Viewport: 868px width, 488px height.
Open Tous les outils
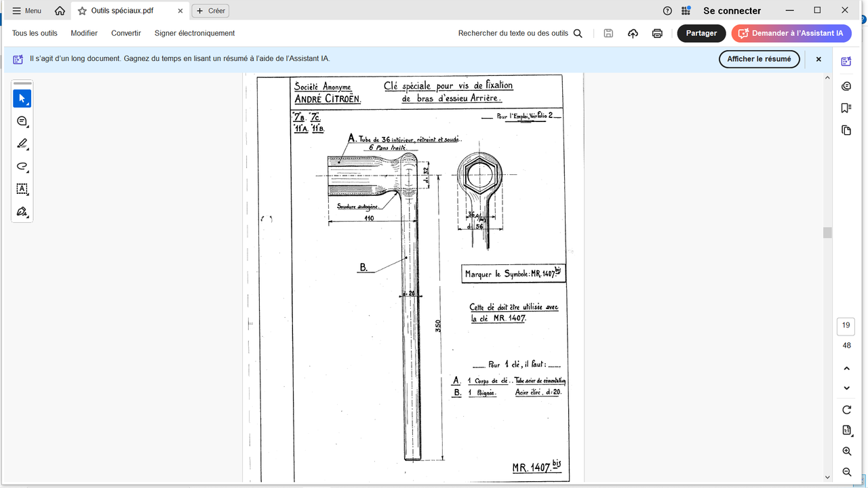[35, 33]
